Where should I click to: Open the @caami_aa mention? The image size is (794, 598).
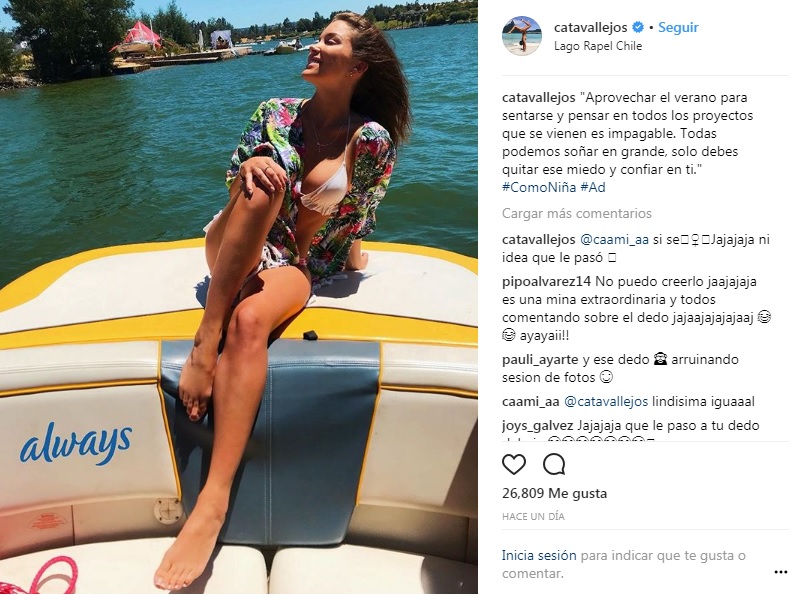click(x=614, y=240)
